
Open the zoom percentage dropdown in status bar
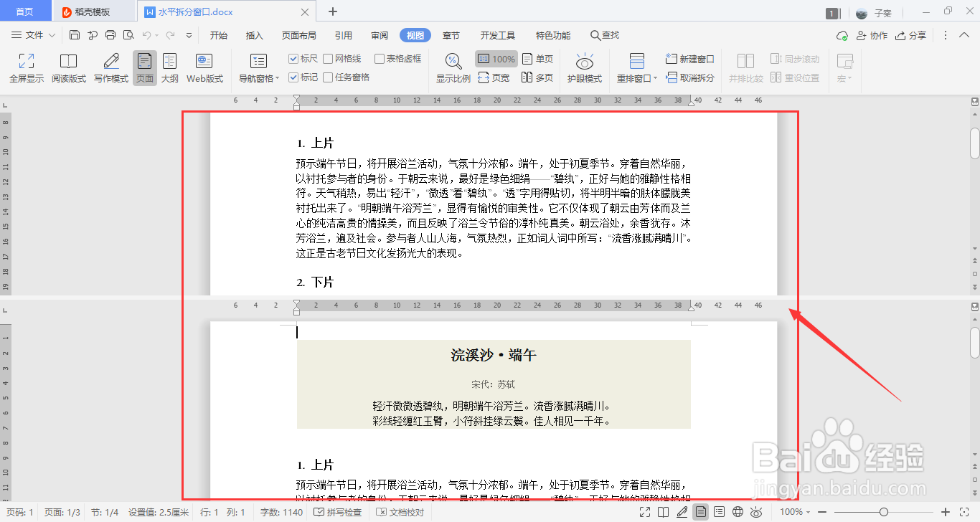tap(793, 512)
